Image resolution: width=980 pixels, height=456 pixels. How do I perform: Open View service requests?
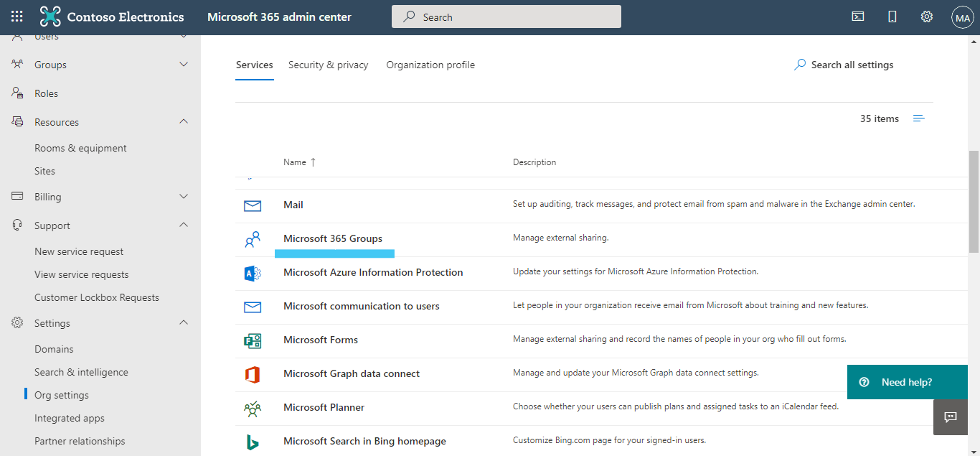82,274
